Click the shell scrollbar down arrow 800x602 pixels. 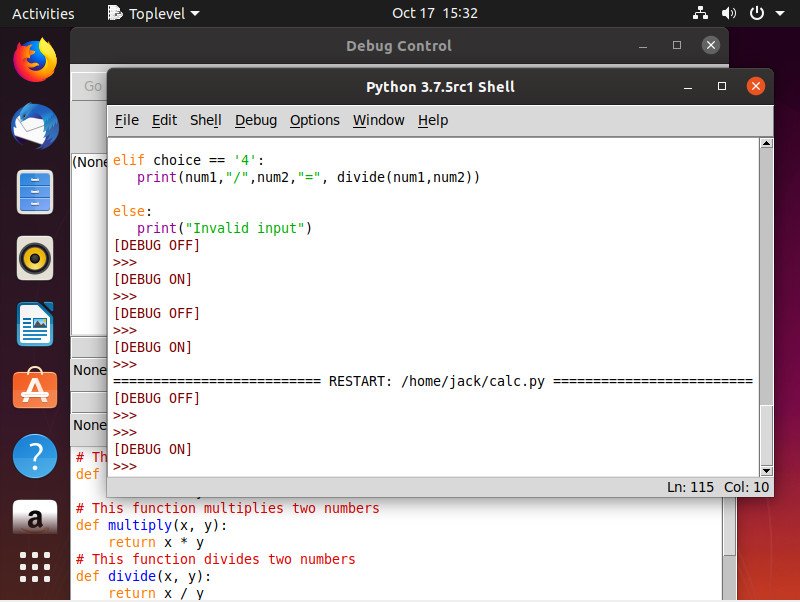click(766, 470)
